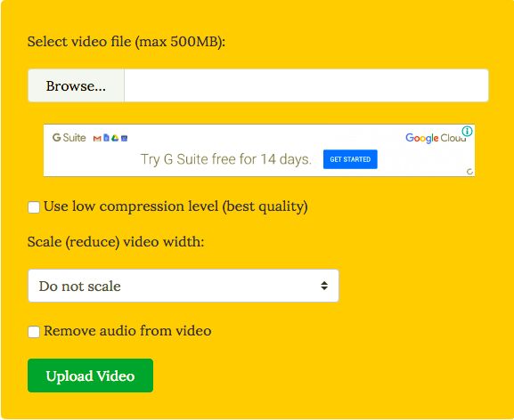Image resolution: width=514 pixels, height=420 pixels.
Task: Open the ad info icon
Action: pyautogui.click(x=467, y=131)
